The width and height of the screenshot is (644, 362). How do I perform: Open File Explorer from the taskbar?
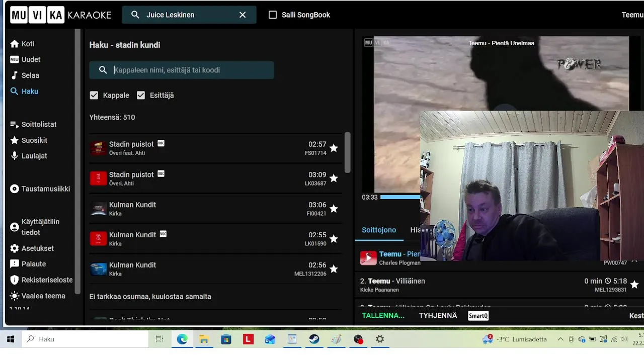pyautogui.click(x=204, y=339)
